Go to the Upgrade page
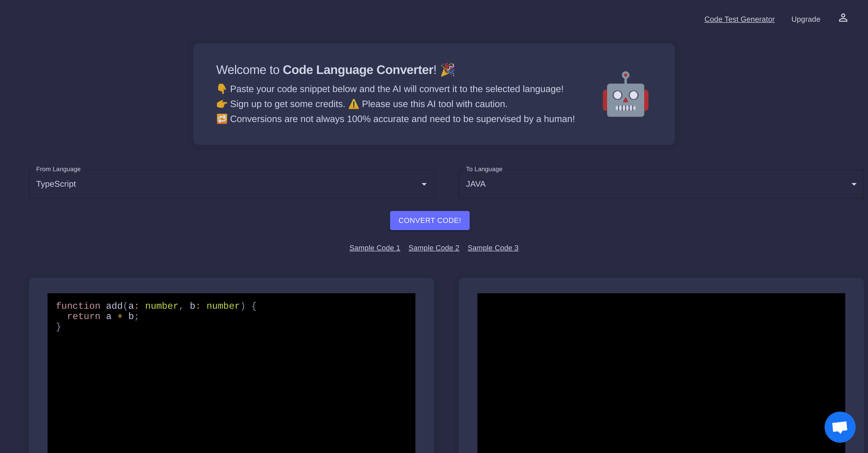 click(805, 19)
